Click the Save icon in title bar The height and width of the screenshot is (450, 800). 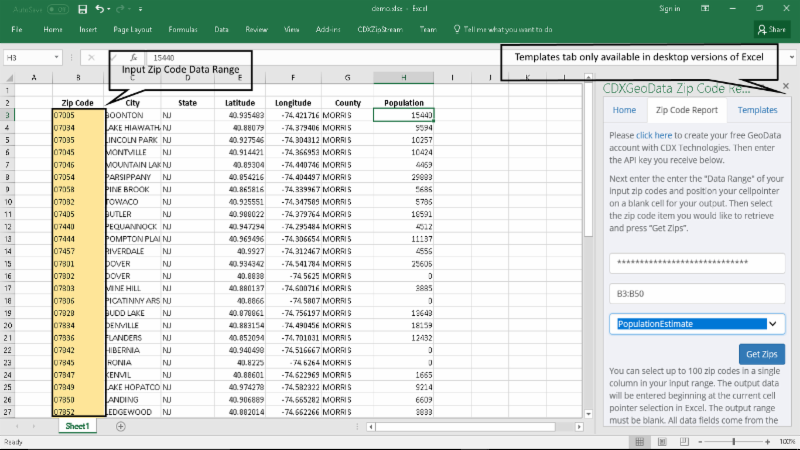[82, 9]
